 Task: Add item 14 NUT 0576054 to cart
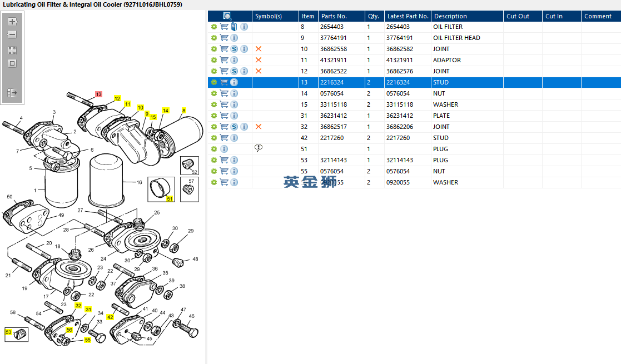pos(224,93)
